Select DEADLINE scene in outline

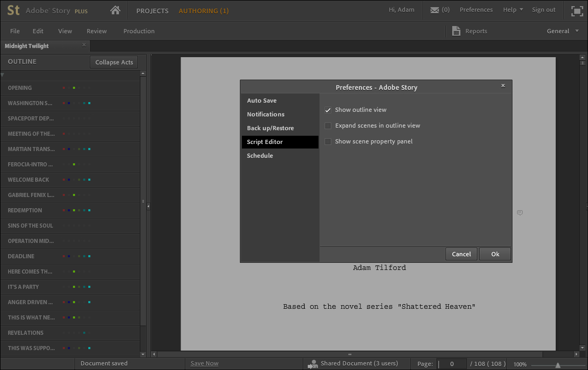(70, 256)
